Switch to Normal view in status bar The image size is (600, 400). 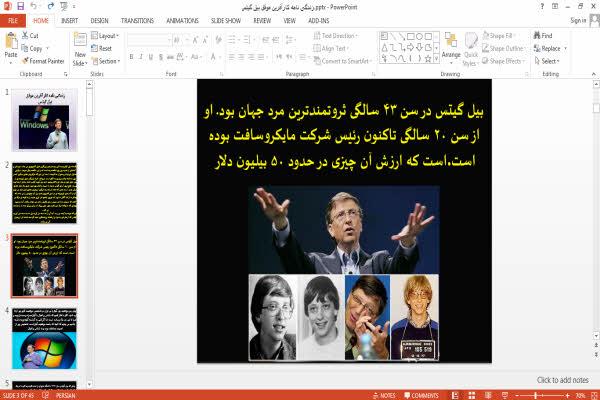click(455, 395)
